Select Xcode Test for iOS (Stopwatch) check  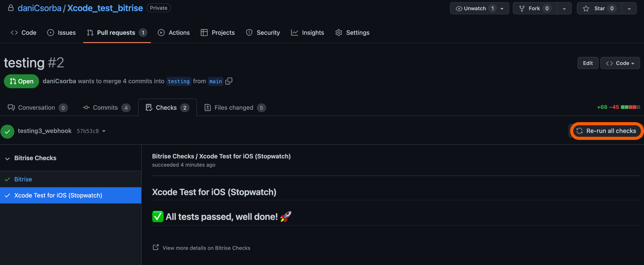58,195
